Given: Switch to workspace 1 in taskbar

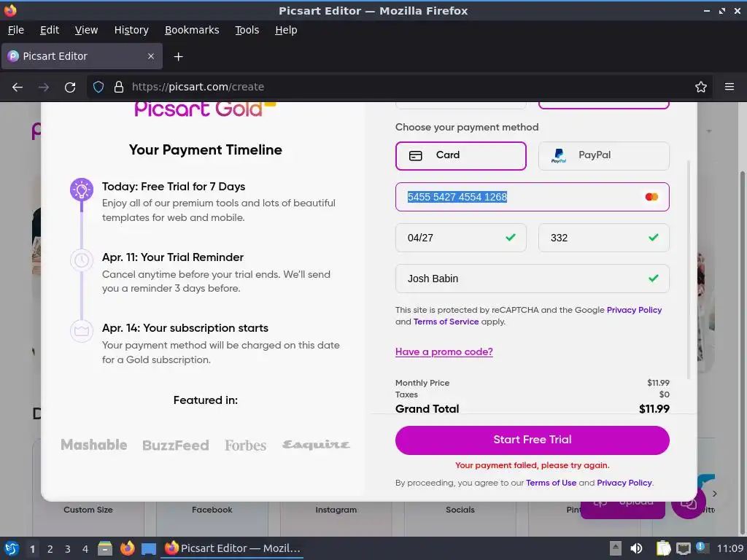Looking at the screenshot, I should pos(32,549).
